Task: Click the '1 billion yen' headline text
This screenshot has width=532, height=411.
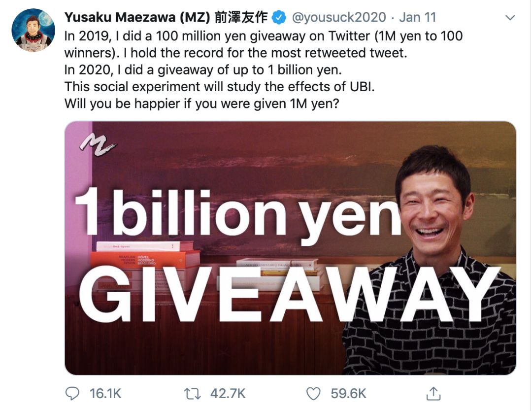Action: click(x=237, y=214)
